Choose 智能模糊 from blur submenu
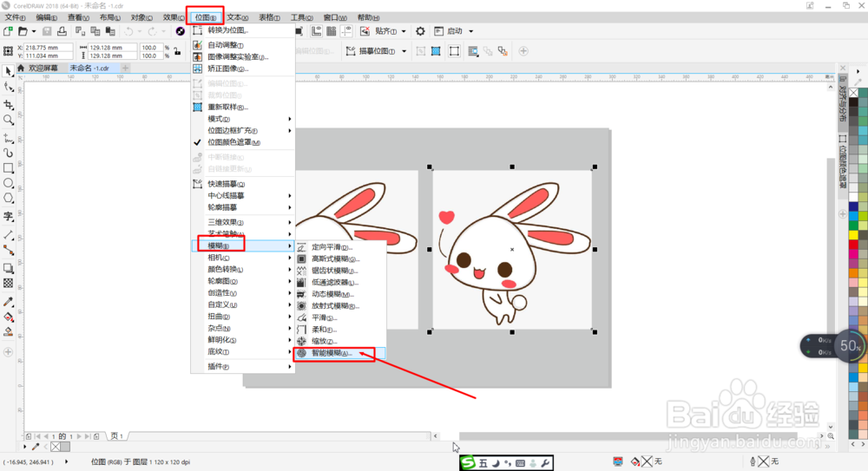The width and height of the screenshot is (868, 471). (340, 353)
